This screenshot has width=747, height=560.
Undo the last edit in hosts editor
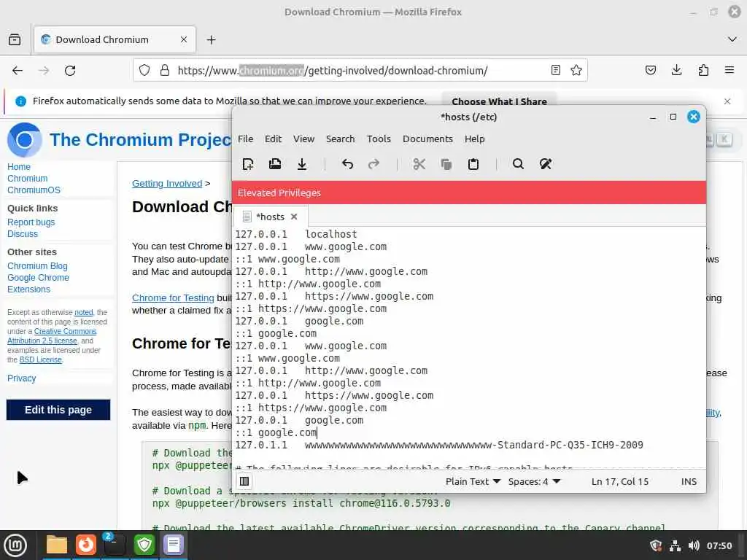(x=347, y=164)
